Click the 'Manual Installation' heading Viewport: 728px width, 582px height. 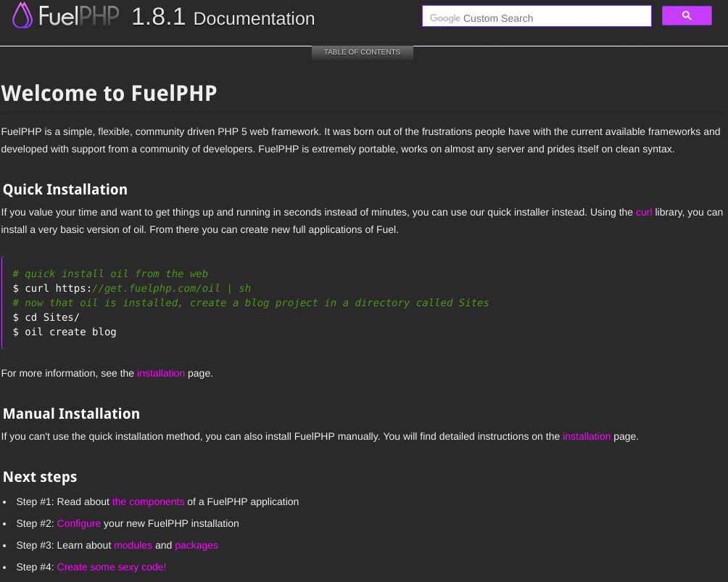(x=71, y=414)
